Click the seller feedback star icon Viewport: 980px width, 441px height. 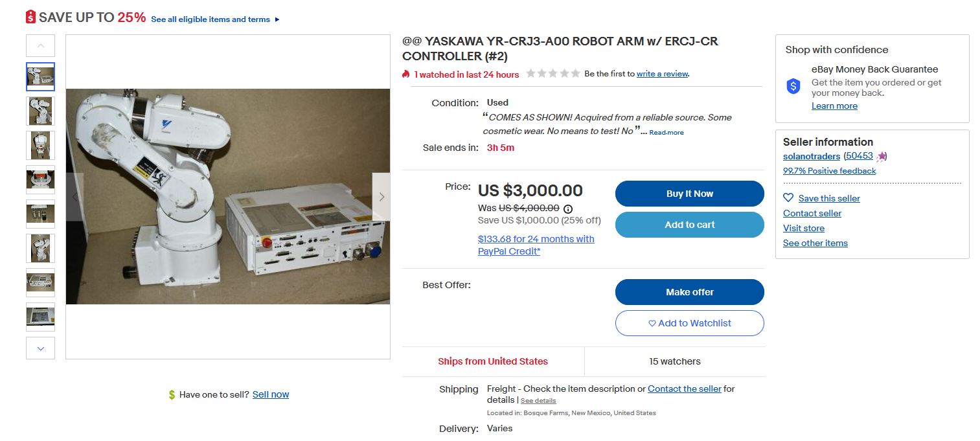coord(882,156)
